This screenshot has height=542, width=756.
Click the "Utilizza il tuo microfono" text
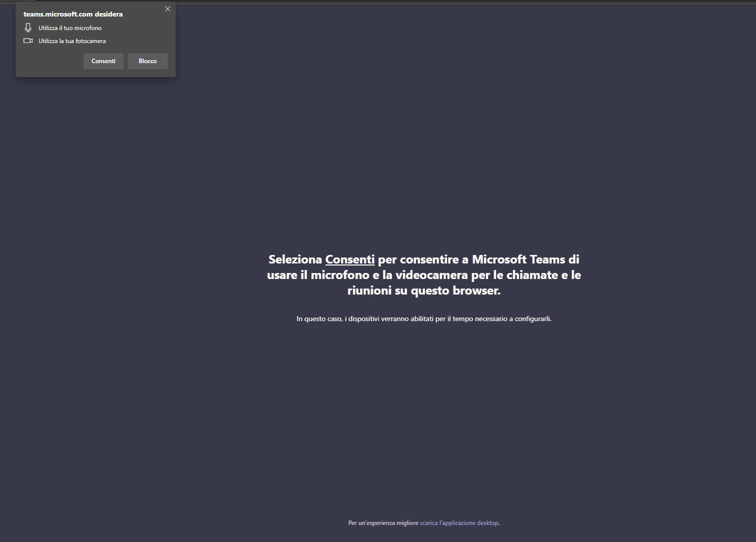[x=70, y=28]
